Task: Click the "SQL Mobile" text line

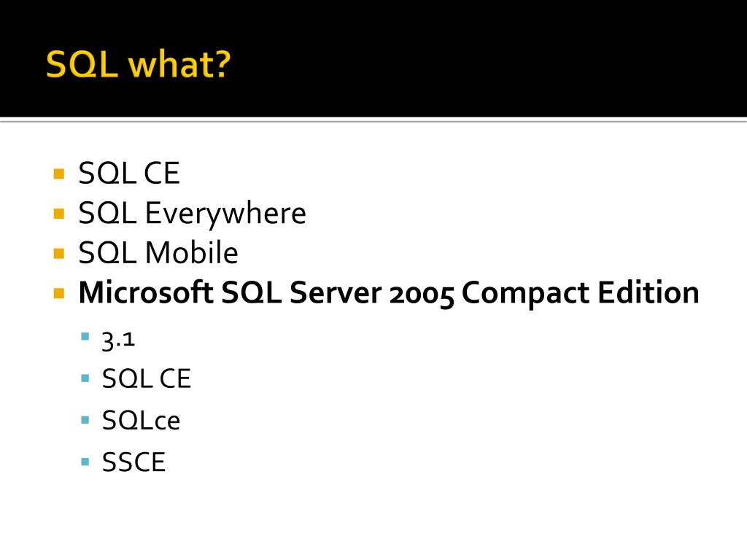Action: 158,253
